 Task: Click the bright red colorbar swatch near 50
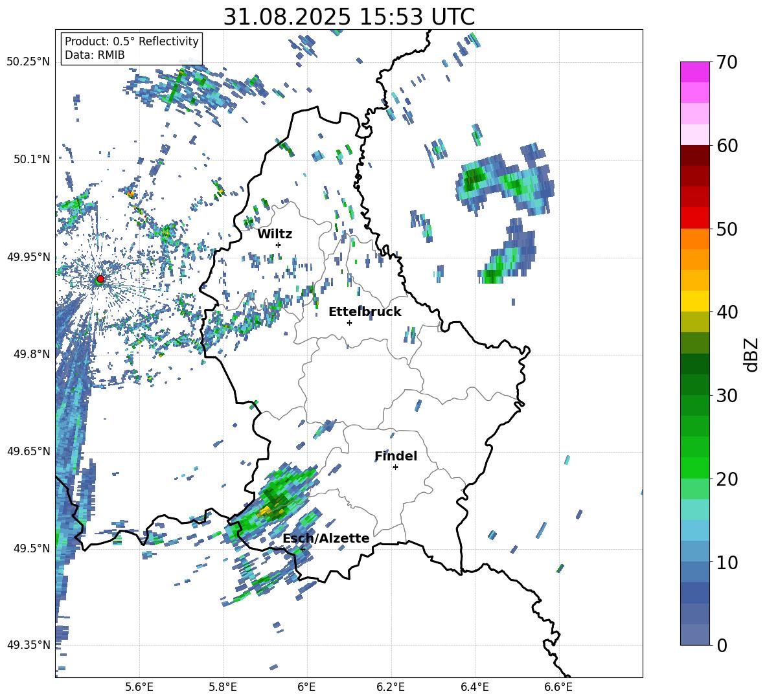[x=694, y=218]
